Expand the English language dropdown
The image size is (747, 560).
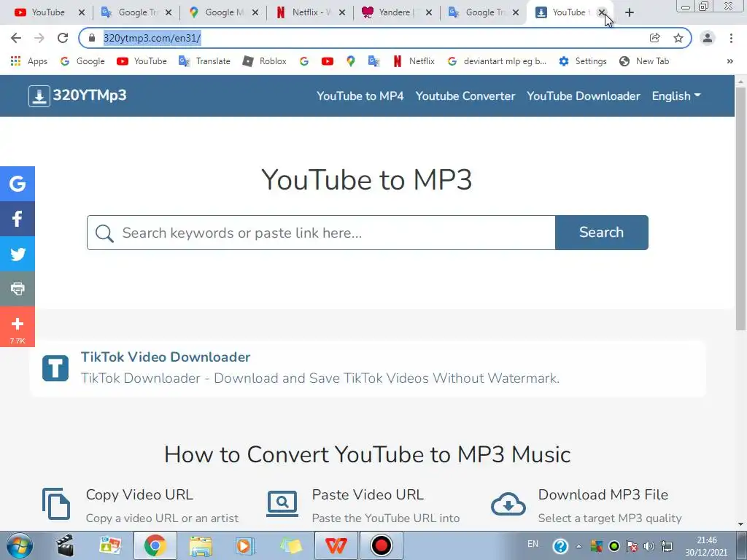(676, 96)
